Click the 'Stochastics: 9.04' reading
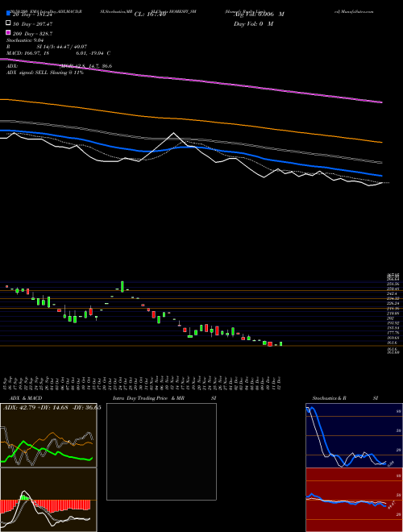 [23, 40]
